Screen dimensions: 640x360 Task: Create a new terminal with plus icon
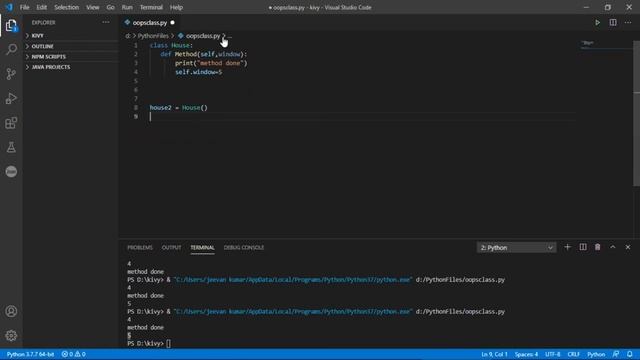567,247
